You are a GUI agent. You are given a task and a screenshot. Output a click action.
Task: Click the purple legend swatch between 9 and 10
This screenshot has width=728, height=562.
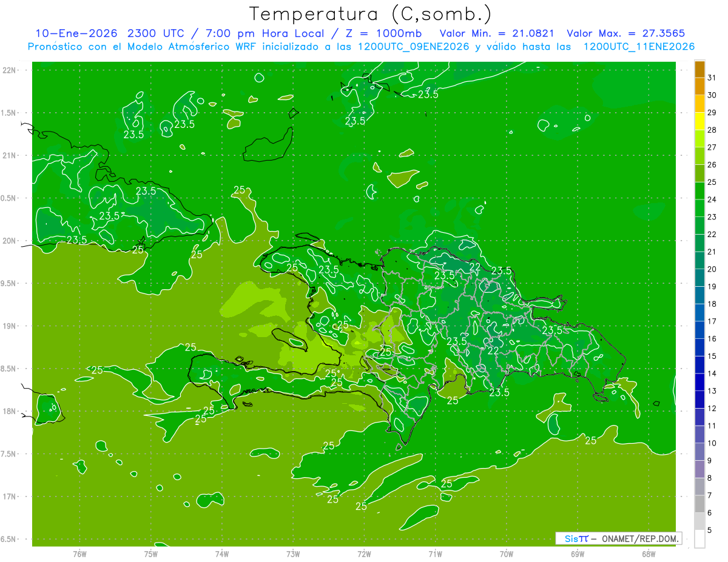(x=699, y=452)
